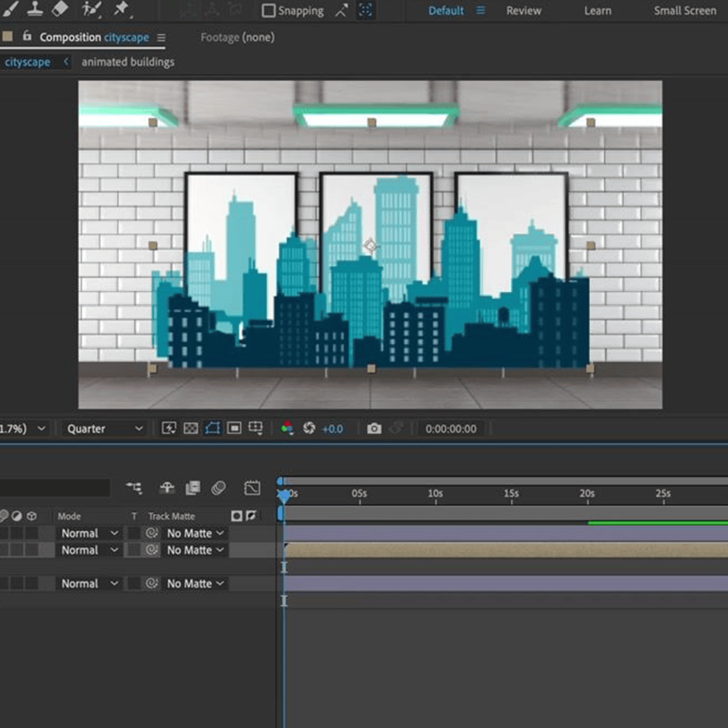Select the Eraser tool

(60, 9)
